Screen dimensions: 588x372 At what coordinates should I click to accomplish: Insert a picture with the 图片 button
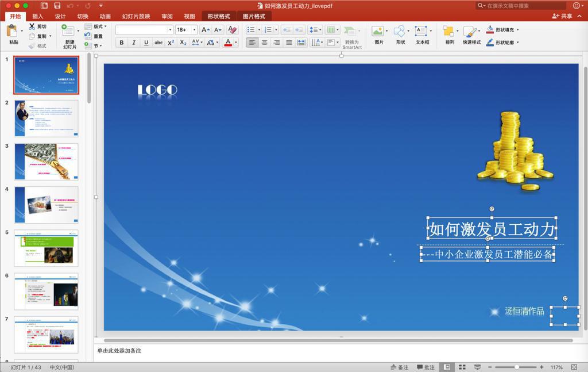pyautogui.click(x=379, y=36)
